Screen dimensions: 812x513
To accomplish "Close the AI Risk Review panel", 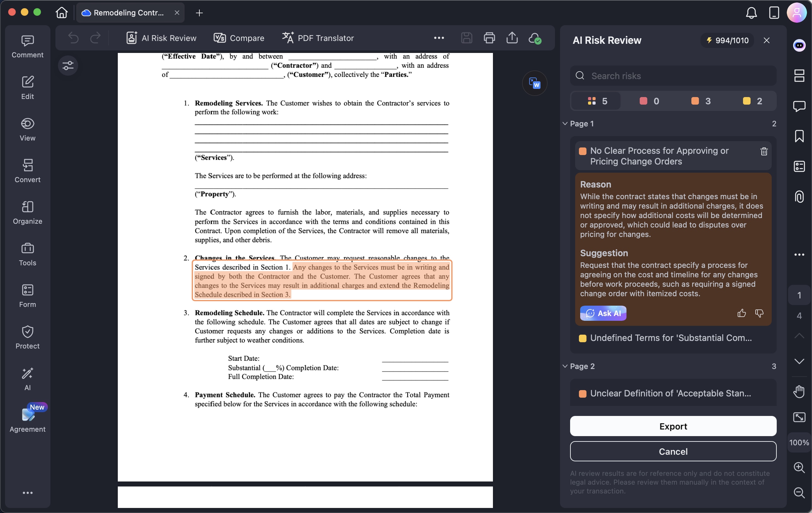I will (766, 40).
